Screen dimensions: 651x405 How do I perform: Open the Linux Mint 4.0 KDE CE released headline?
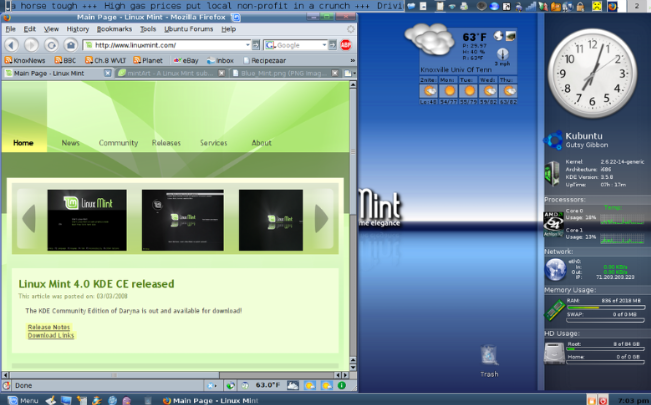click(x=96, y=284)
